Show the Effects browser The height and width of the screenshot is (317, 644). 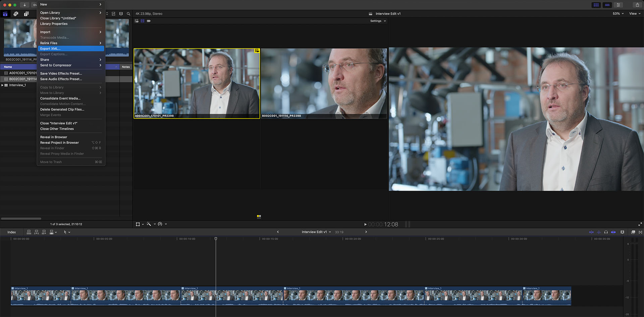[x=633, y=232]
